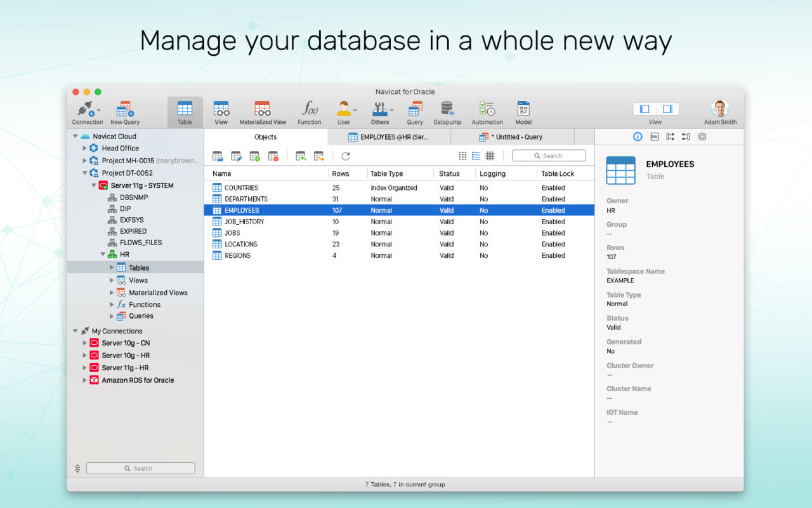
Task: Select the DEPARTMENTS table row
Action: coord(399,199)
